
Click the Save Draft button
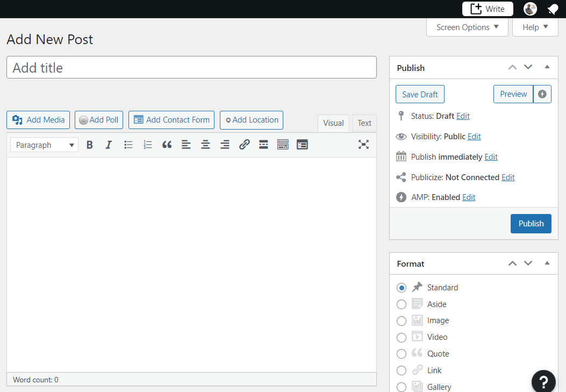(x=420, y=94)
